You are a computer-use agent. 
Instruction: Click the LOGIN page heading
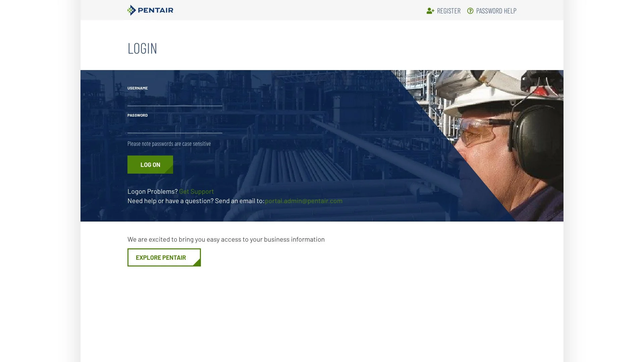point(142,49)
